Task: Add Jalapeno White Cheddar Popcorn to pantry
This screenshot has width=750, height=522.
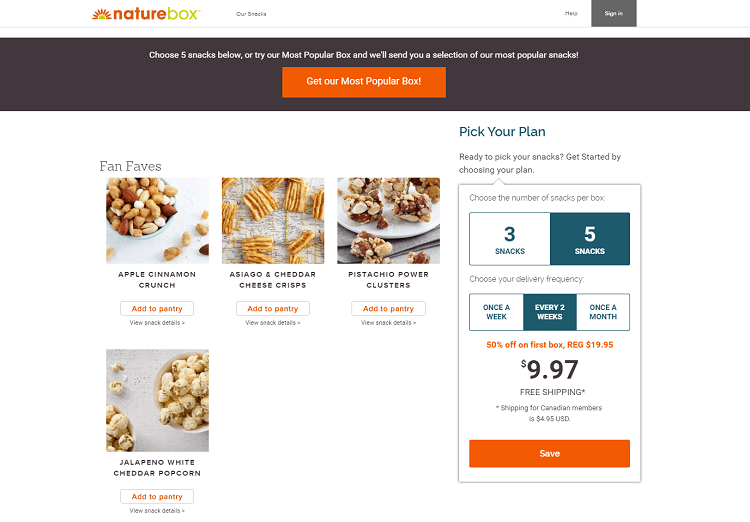Action: (x=157, y=497)
